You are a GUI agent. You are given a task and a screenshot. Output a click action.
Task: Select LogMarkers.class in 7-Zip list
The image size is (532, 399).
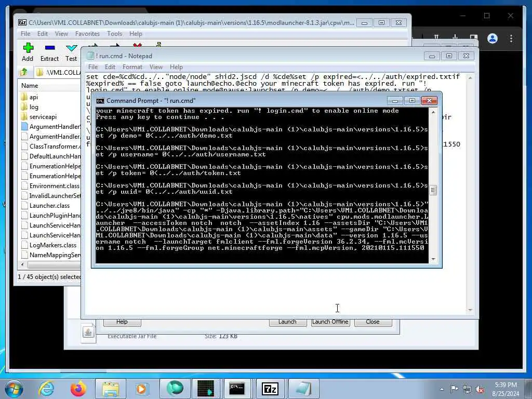(x=49, y=245)
